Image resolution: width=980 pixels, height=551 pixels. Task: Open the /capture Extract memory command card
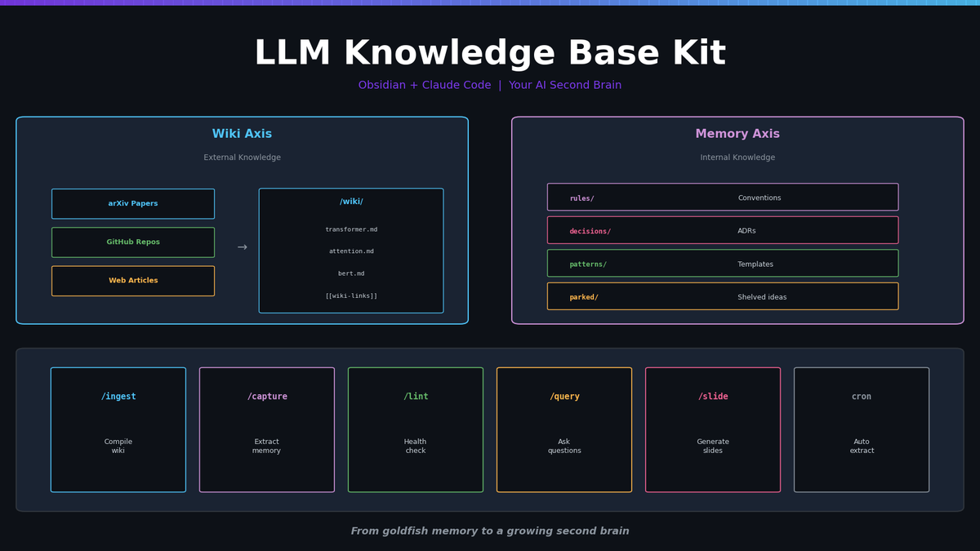click(266, 429)
